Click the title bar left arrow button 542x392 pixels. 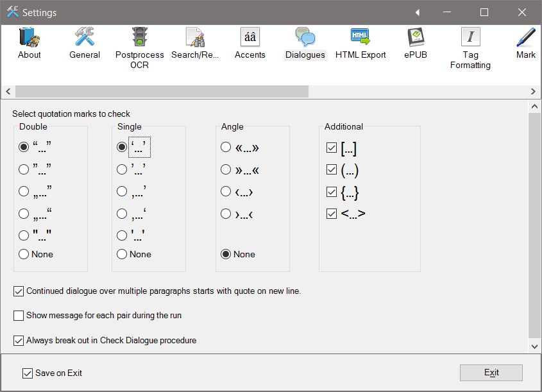(418, 12)
